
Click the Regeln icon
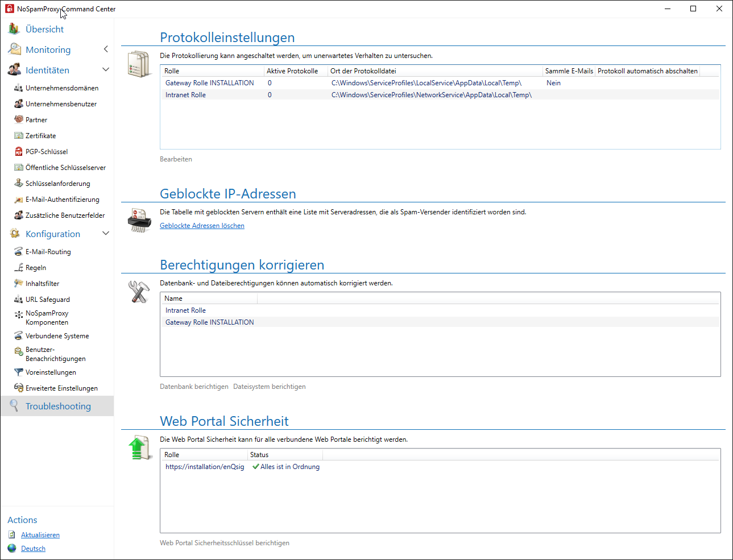[19, 268]
